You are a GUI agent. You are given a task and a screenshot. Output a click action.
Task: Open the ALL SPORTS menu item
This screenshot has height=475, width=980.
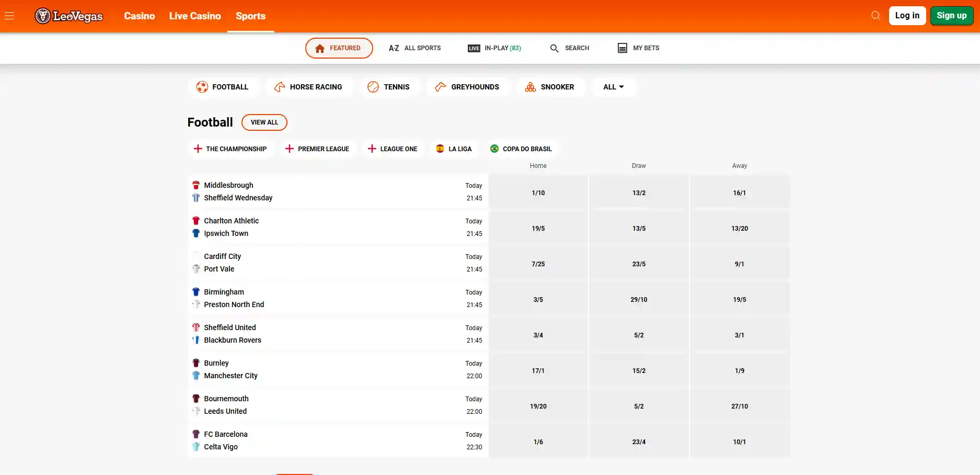click(x=414, y=48)
